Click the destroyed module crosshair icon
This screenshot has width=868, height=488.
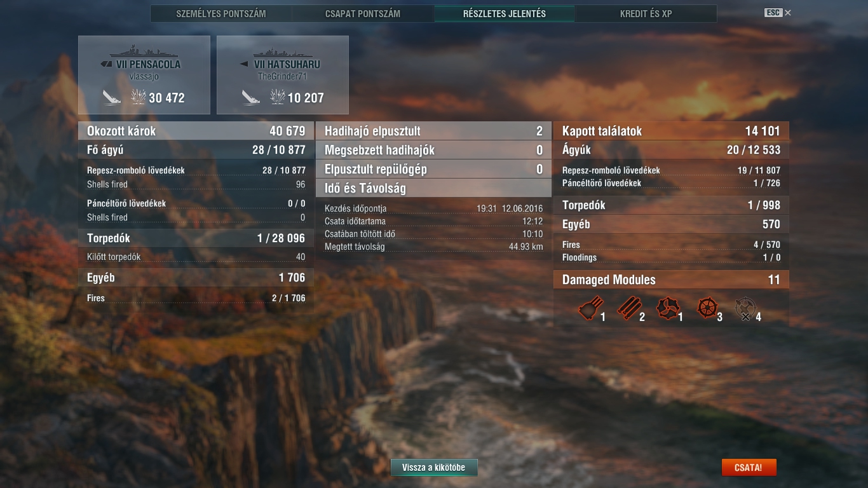745,309
